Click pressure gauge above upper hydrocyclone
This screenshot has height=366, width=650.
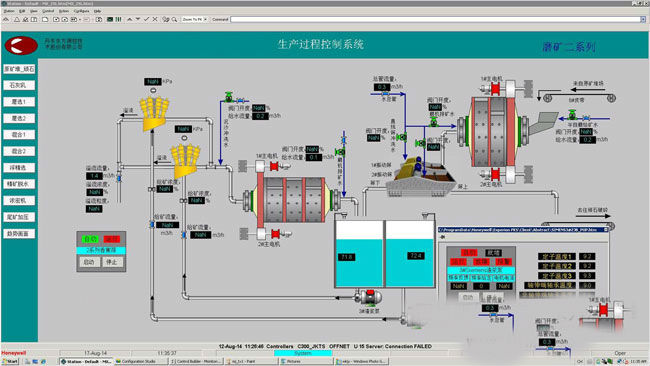153,90
